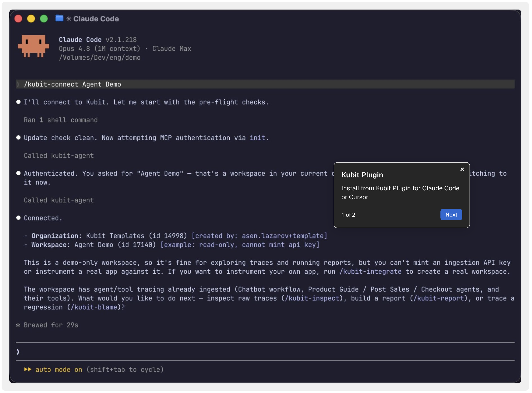Click the 'init' highlighted word
The height and width of the screenshot is (393, 532).
258,138
